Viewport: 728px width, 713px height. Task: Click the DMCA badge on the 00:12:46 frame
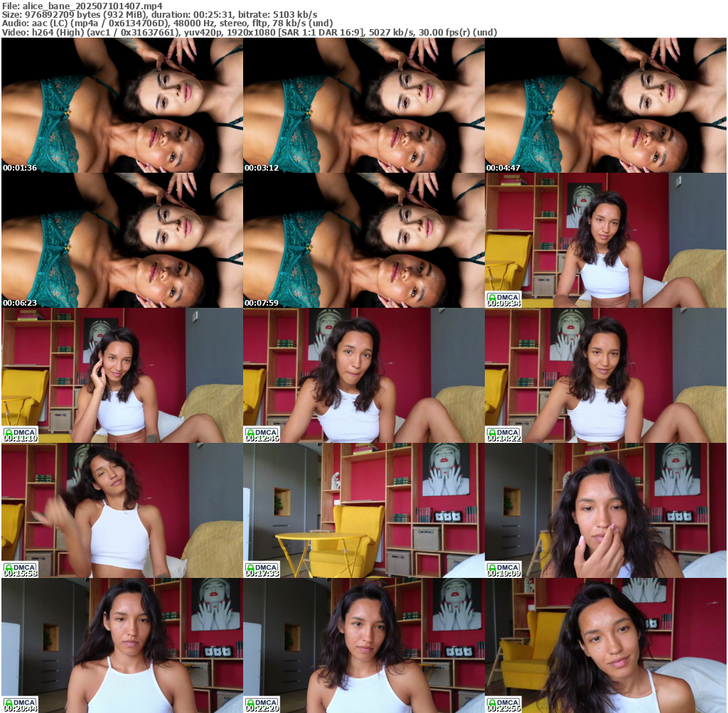tap(262, 431)
